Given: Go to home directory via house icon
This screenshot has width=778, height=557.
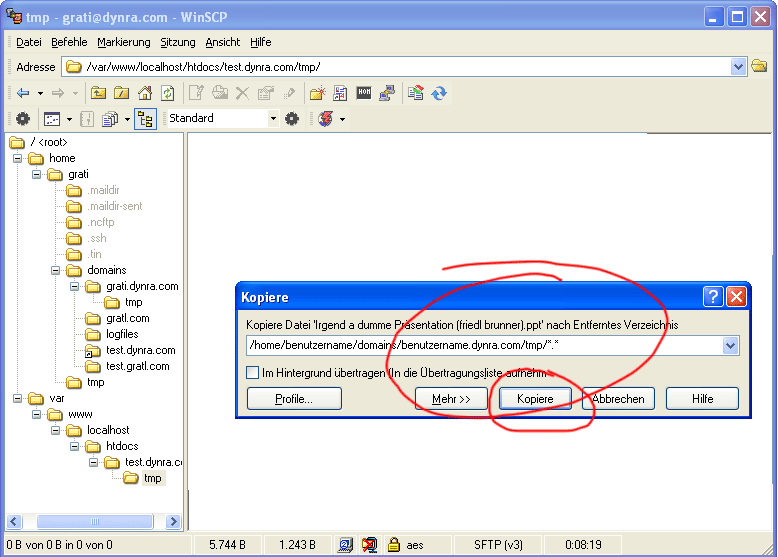Looking at the screenshot, I should click(145, 93).
